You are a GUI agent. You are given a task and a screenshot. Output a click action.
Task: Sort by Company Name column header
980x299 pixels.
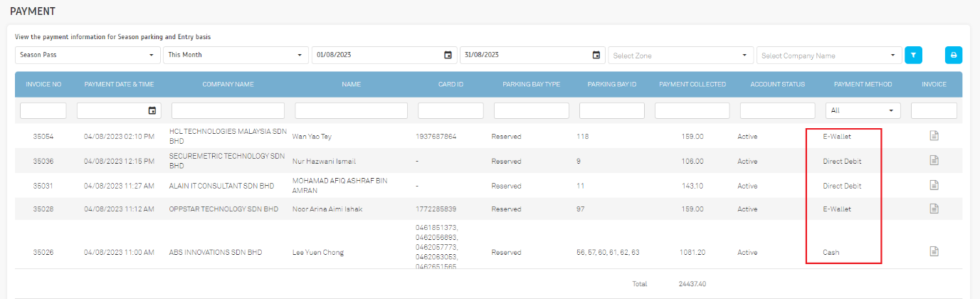point(228,84)
